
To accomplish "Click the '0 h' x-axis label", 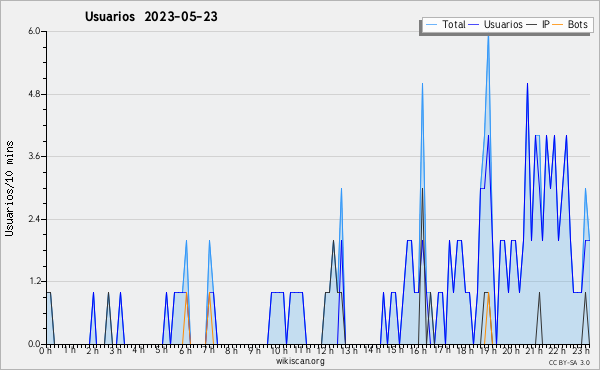I will click(x=45, y=351).
